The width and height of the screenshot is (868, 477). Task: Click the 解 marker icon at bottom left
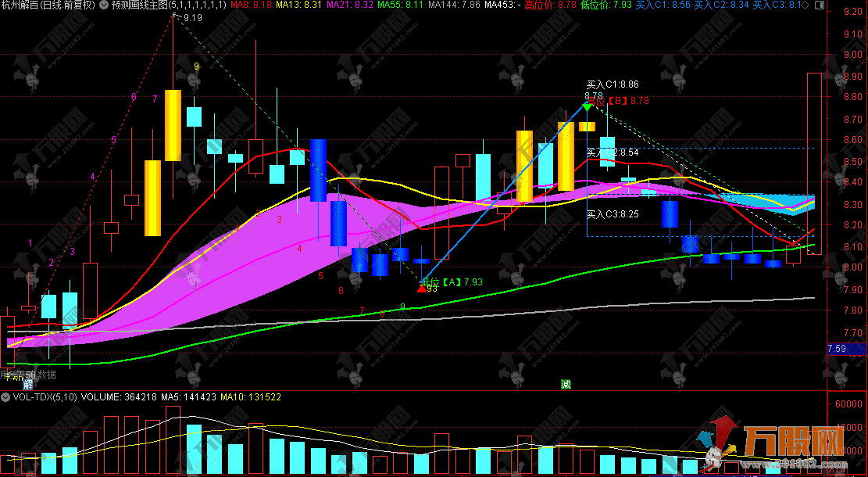click(28, 384)
